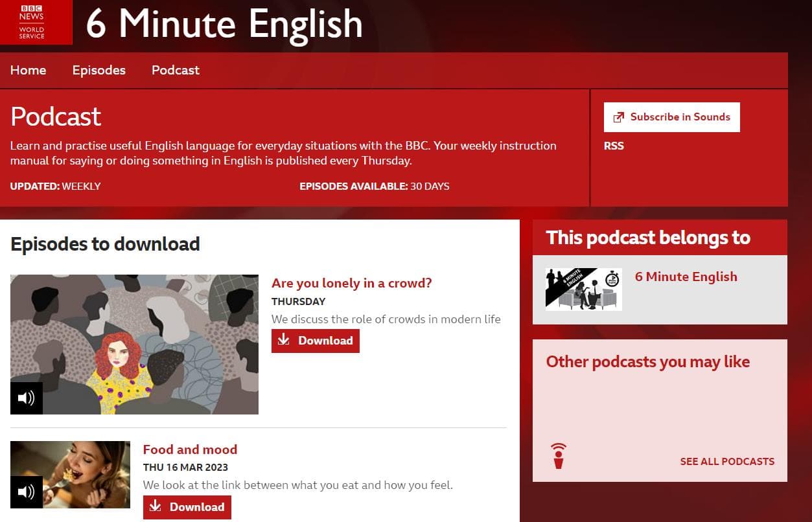Click 'THU 16 MAR 2023' date text
Screen dimensions: 812x522
(x=185, y=468)
